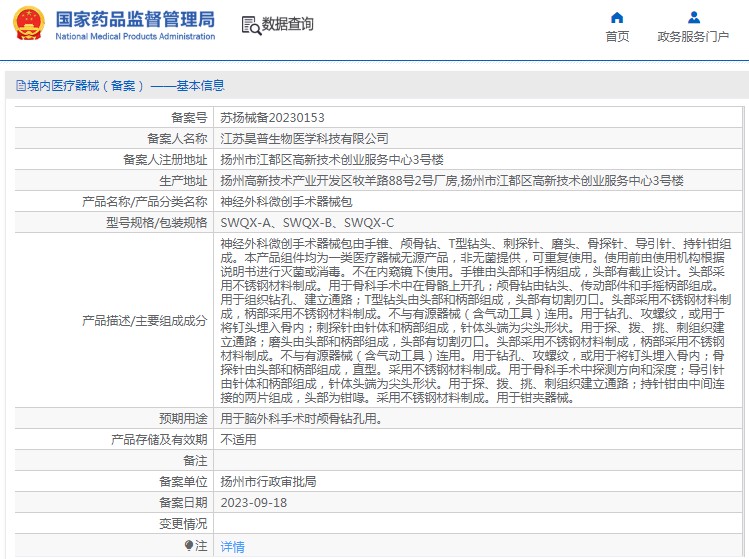Click the filing date 2023-09-18
This screenshot has width=749, height=559.
(254, 503)
